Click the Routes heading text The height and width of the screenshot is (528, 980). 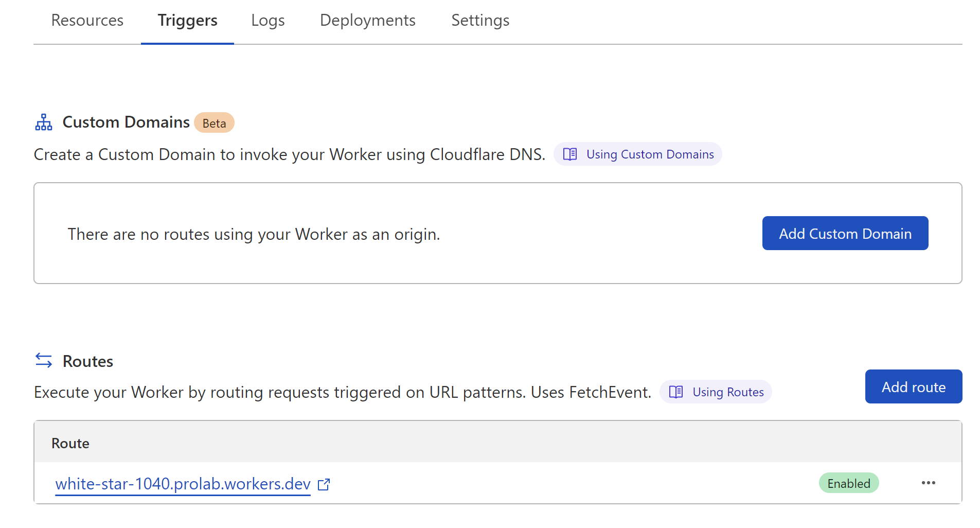click(88, 361)
